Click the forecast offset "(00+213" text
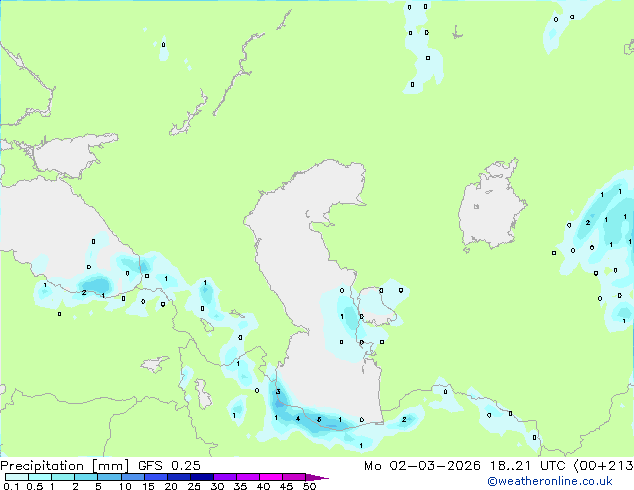Viewport: 634px width, 490px height. pyautogui.click(x=604, y=466)
